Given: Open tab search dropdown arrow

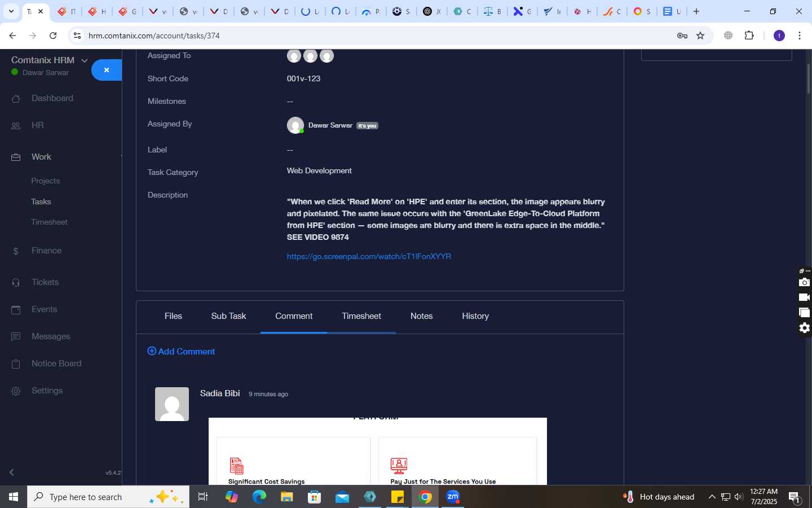Looking at the screenshot, I should pyautogui.click(x=11, y=11).
